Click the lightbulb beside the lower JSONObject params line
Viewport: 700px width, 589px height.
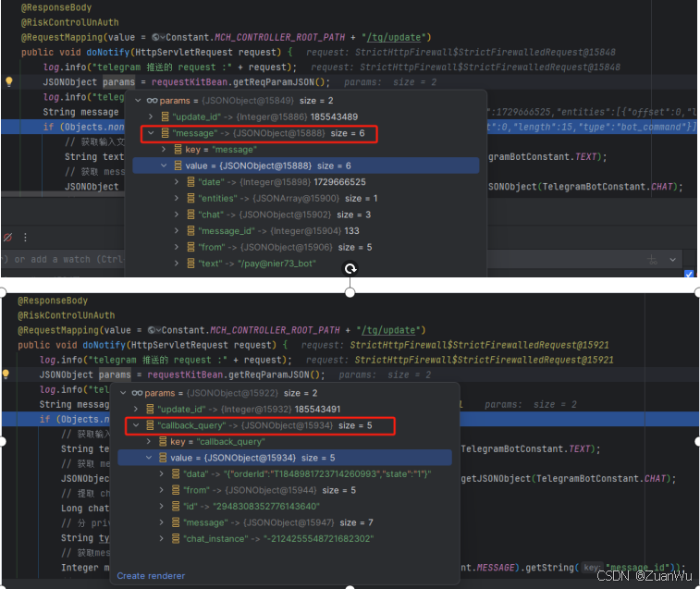click(6, 374)
